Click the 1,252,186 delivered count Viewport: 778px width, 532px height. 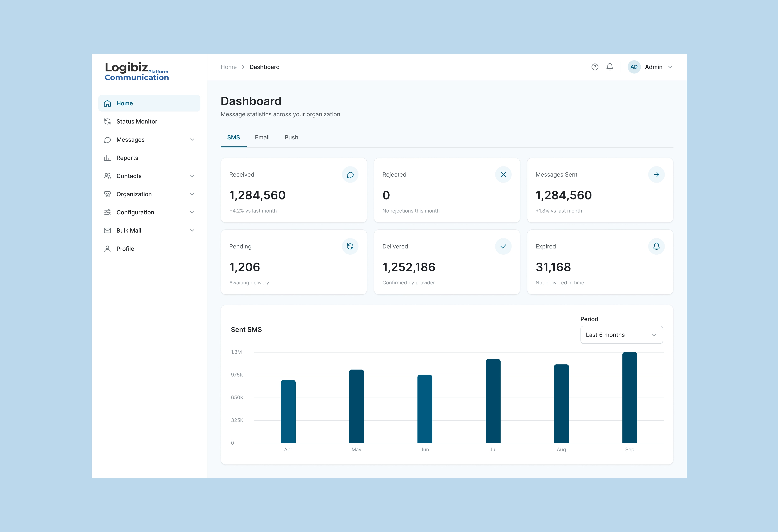pyautogui.click(x=409, y=267)
